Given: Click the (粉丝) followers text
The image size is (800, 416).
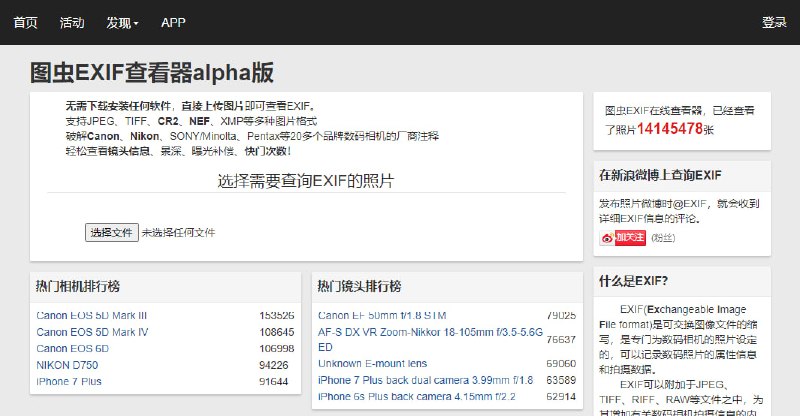Looking at the screenshot, I should point(663,238).
